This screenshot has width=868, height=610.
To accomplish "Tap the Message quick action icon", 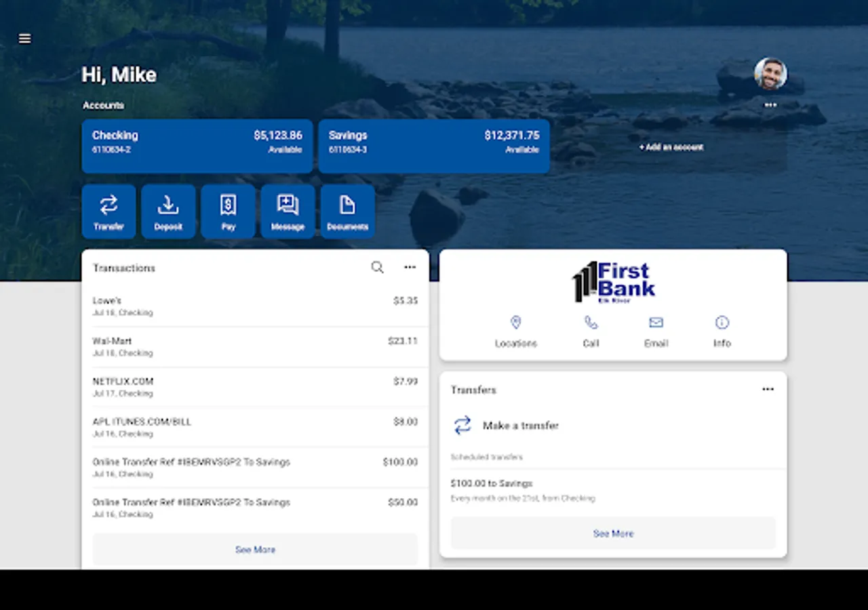I will 288,211.
